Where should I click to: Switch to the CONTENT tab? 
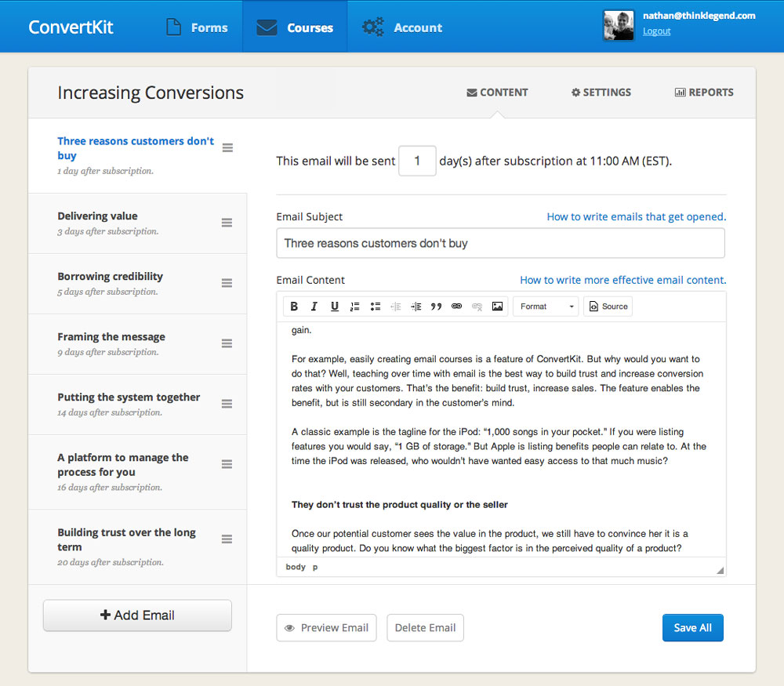(498, 93)
